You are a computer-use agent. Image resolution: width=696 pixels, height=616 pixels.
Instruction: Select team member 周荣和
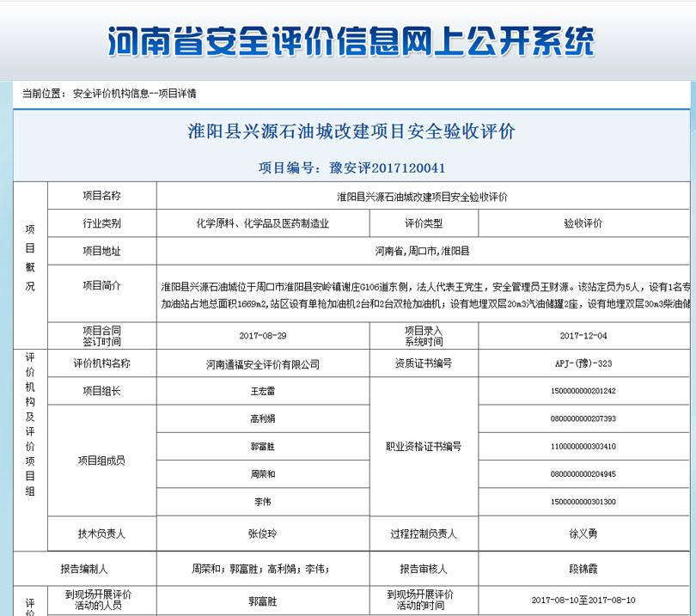coord(263,474)
